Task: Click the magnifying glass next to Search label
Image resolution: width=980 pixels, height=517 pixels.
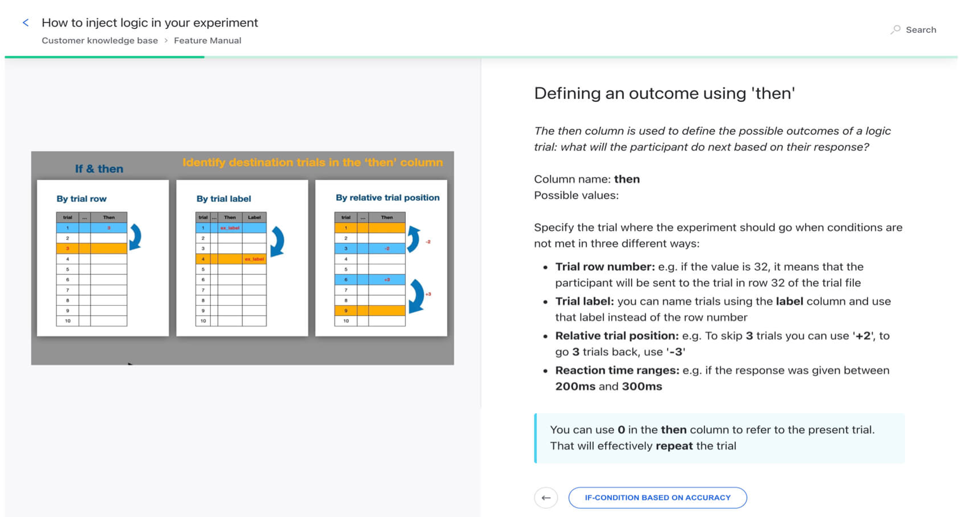Action: pyautogui.click(x=896, y=30)
